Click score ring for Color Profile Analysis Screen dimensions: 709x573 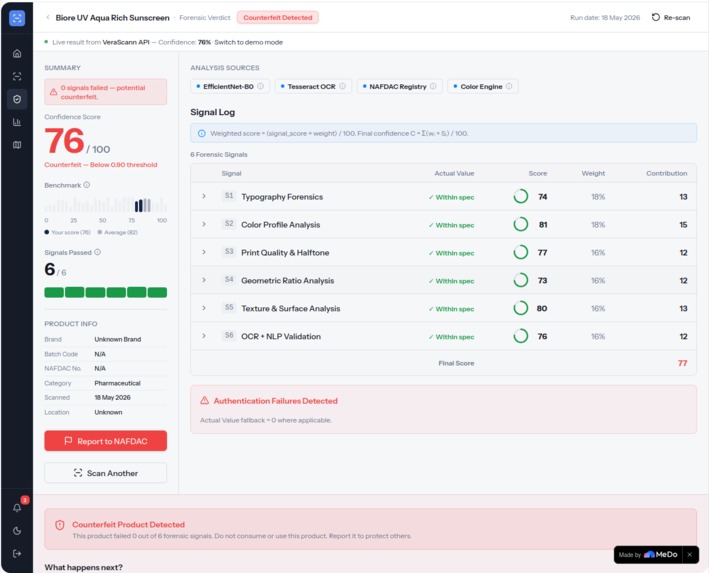coord(520,224)
